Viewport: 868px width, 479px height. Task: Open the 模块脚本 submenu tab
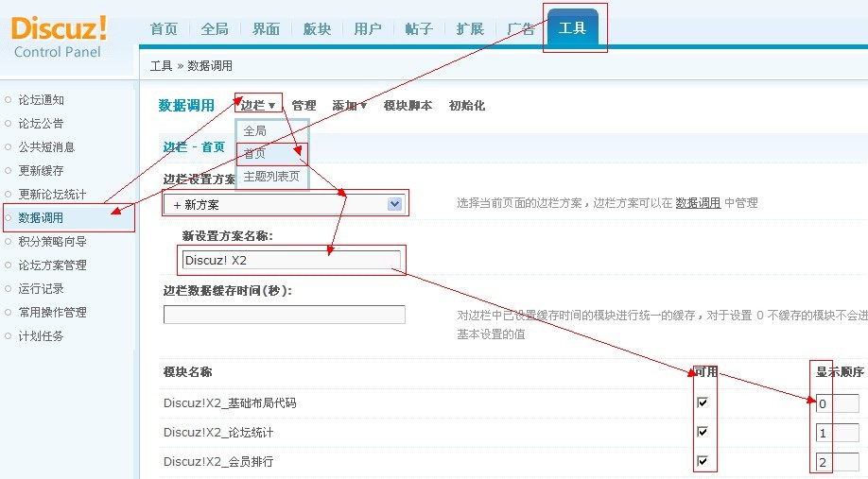pyautogui.click(x=408, y=105)
